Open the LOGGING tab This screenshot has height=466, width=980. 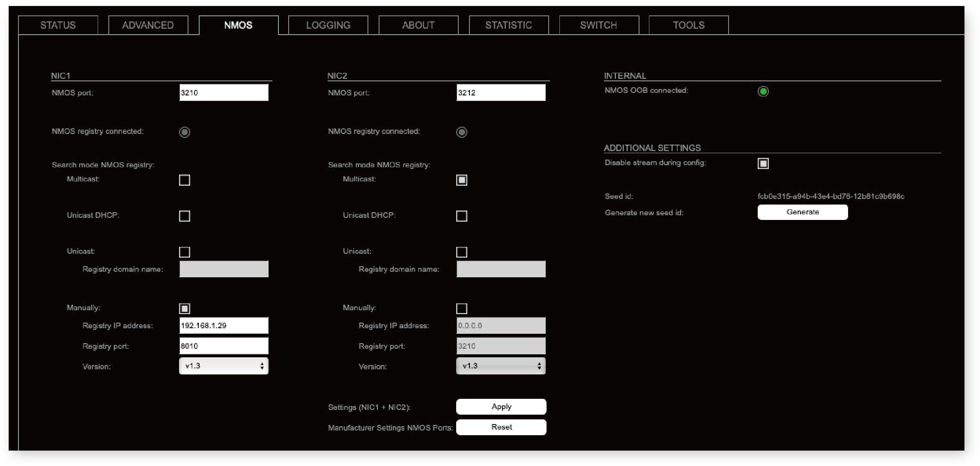(329, 25)
